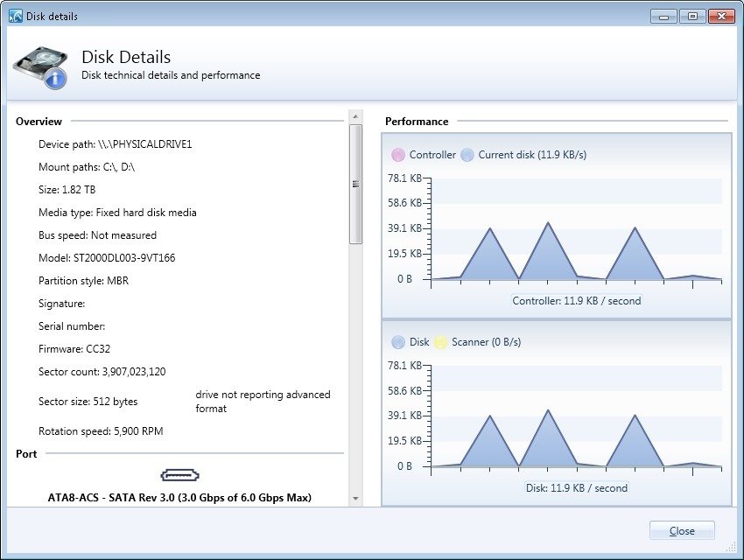This screenshot has width=744, height=560.
Task: Minimize the Disk details window
Action: point(663,16)
